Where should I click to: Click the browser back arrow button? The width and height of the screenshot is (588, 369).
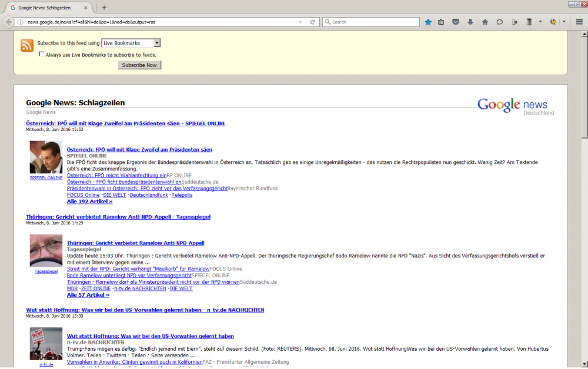[9, 22]
